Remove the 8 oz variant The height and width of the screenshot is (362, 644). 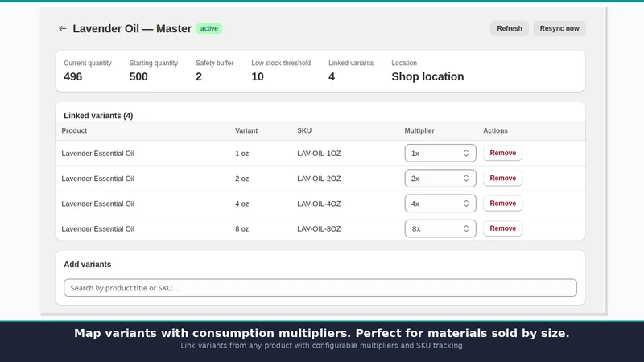tap(502, 228)
